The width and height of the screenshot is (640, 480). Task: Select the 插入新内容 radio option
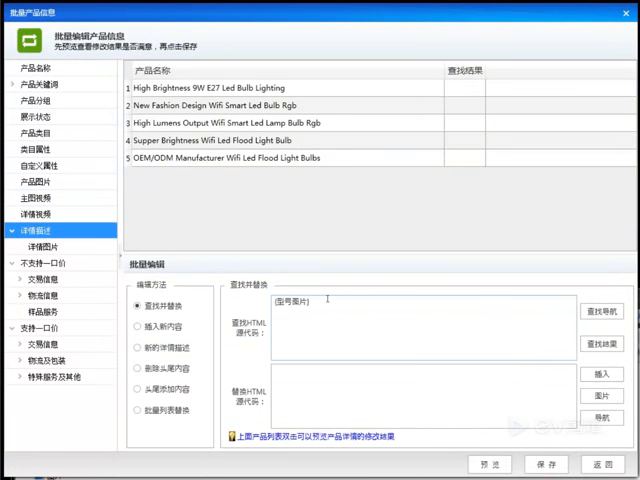[137, 326]
